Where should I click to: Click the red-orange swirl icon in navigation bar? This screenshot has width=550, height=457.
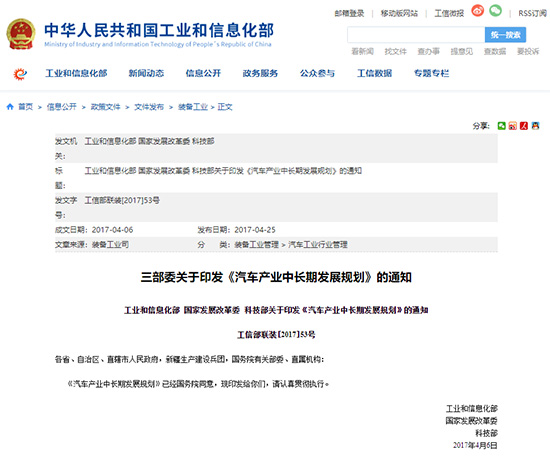20,74
